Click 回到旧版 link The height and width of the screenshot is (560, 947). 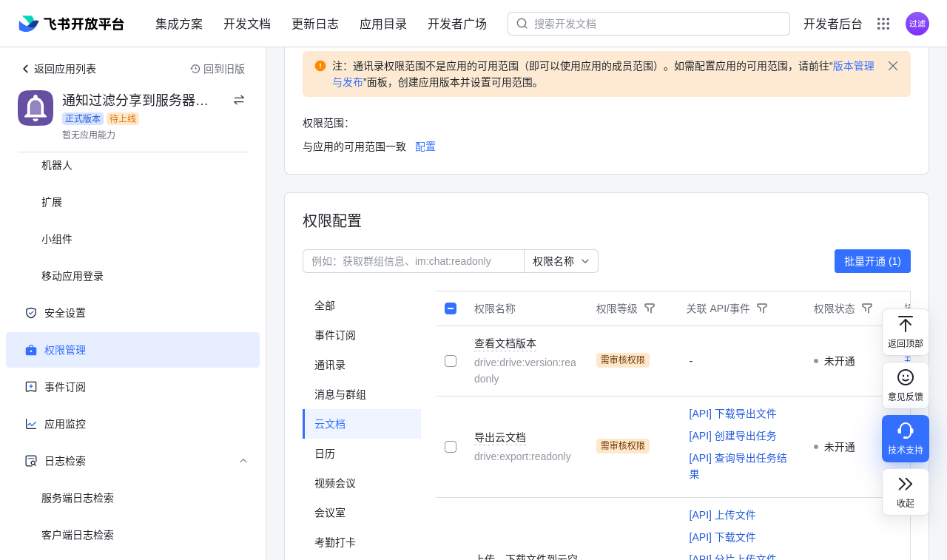[224, 69]
